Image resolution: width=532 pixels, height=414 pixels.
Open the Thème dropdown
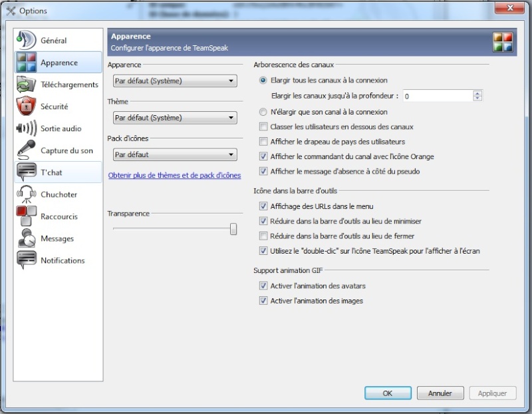pos(175,118)
